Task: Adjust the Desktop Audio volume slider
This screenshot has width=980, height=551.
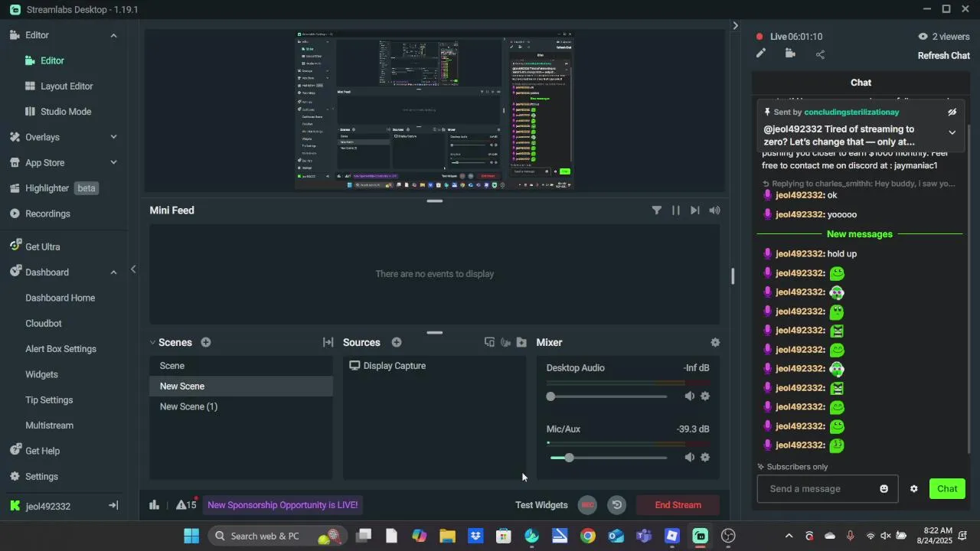Action: [x=609, y=396]
